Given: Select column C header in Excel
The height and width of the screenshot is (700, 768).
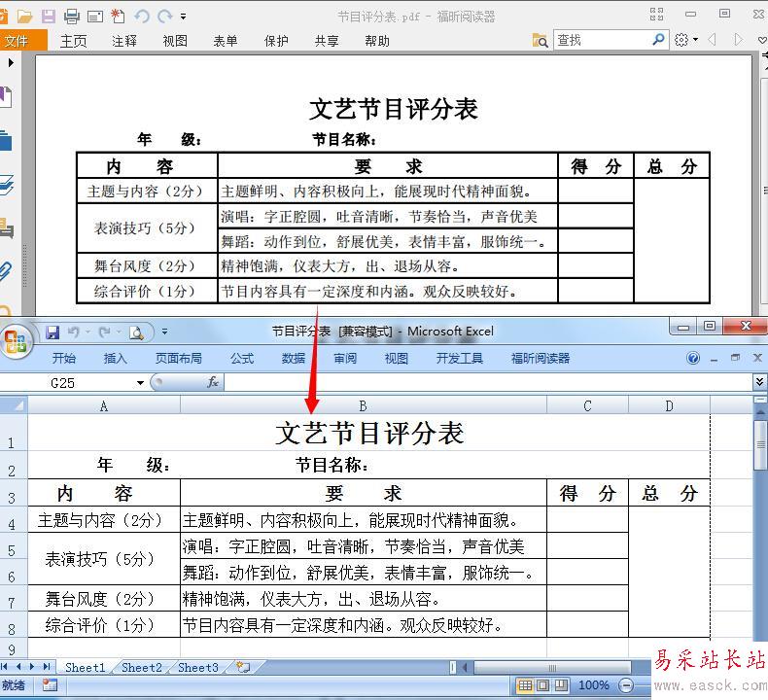Looking at the screenshot, I should pyautogui.click(x=587, y=406).
